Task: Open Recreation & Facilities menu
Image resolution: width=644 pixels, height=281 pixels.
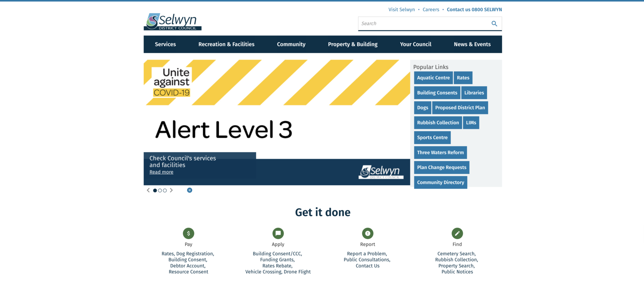Action: 226,44
